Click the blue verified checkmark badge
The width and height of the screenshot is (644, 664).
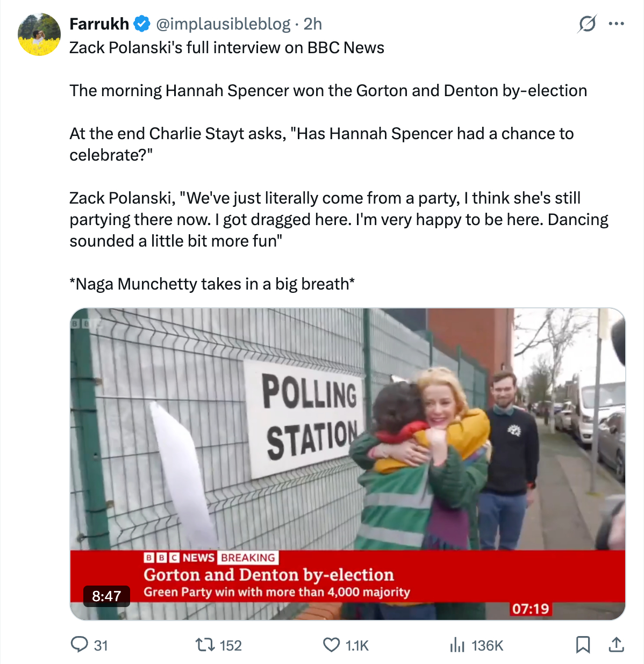pyautogui.click(x=141, y=24)
